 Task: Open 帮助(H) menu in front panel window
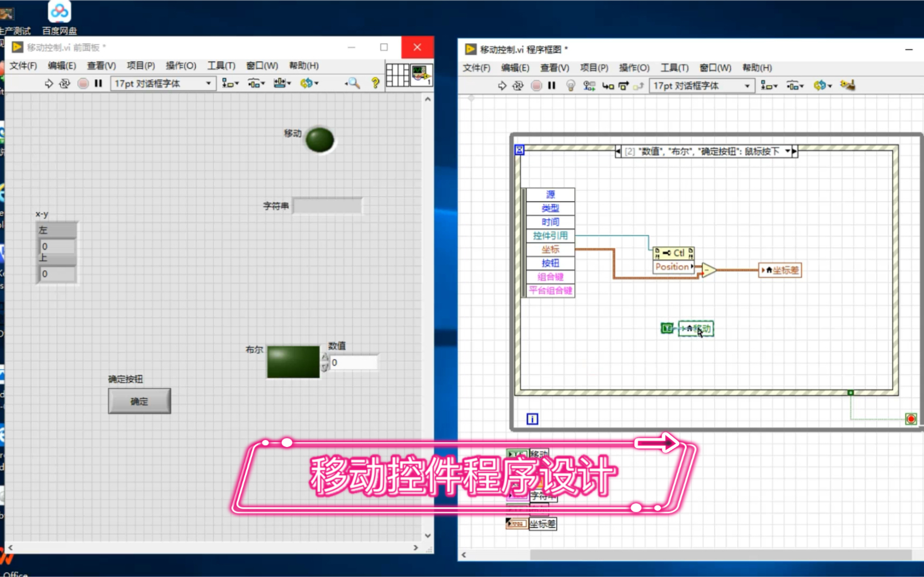[x=304, y=66]
